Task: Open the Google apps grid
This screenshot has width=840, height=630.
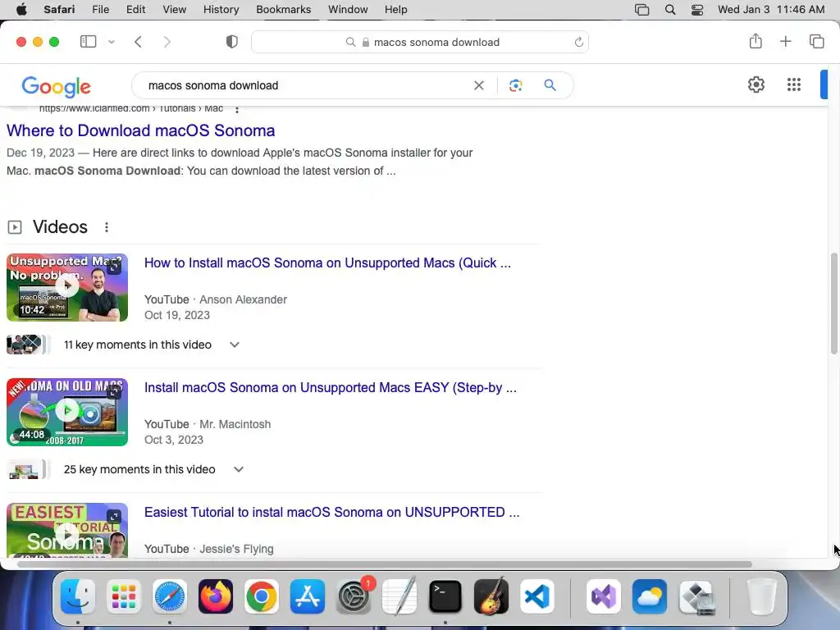Action: (x=794, y=84)
